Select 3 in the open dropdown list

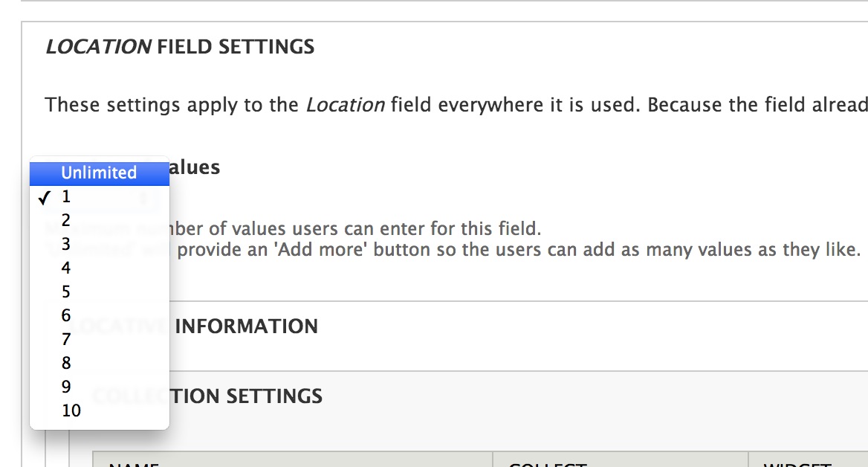[x=100, y=245]
